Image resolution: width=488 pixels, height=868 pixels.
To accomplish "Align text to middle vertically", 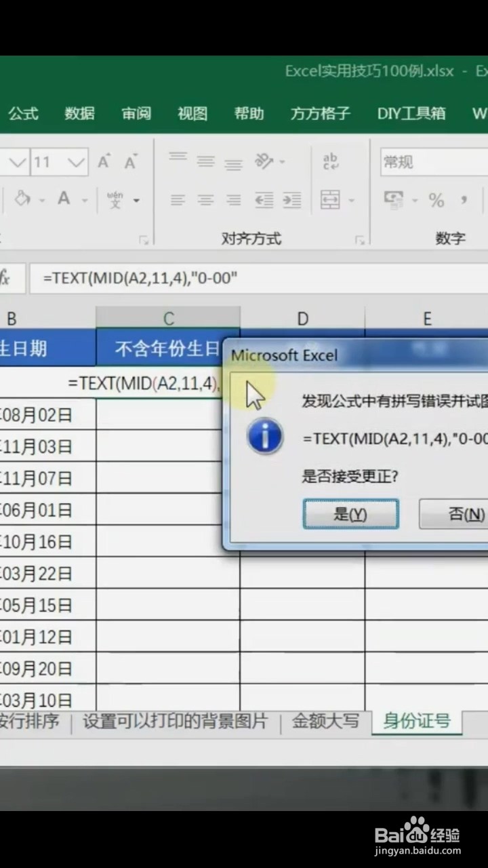I will click(205, 162).
